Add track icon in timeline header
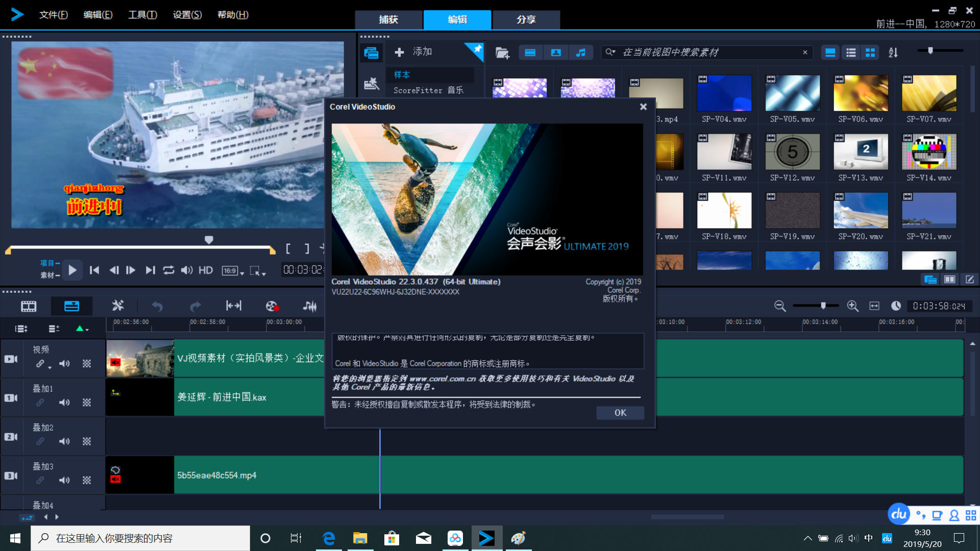 point(54,329)
